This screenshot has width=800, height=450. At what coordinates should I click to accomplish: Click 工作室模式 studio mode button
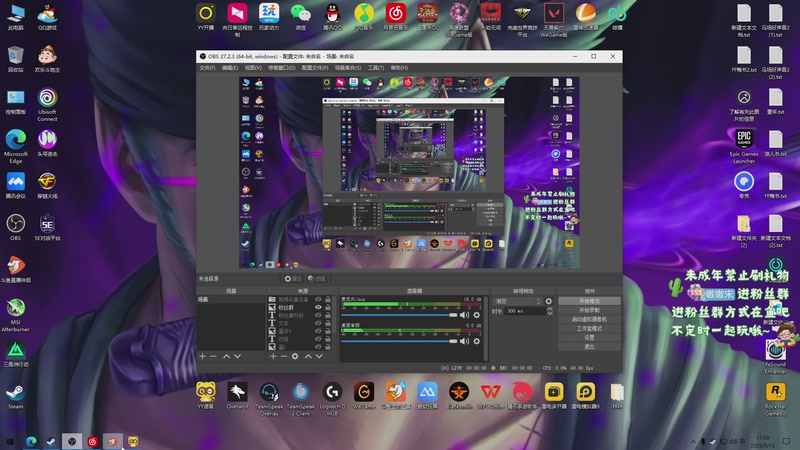(589, 329)
